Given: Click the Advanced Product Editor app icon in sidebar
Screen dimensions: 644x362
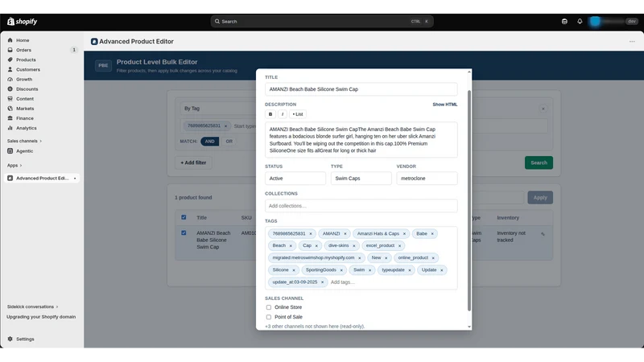Looking at the screenshot, I should [10, 178].
